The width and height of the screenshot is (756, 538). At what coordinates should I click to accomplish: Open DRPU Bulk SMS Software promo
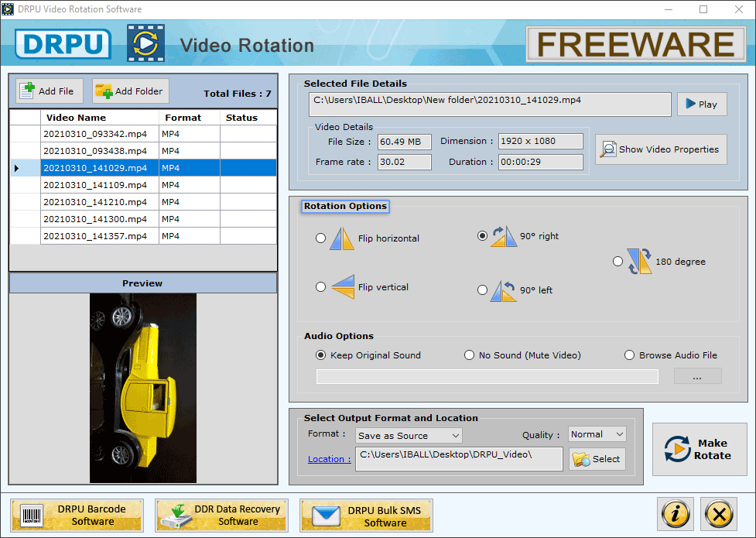[367, 516]
